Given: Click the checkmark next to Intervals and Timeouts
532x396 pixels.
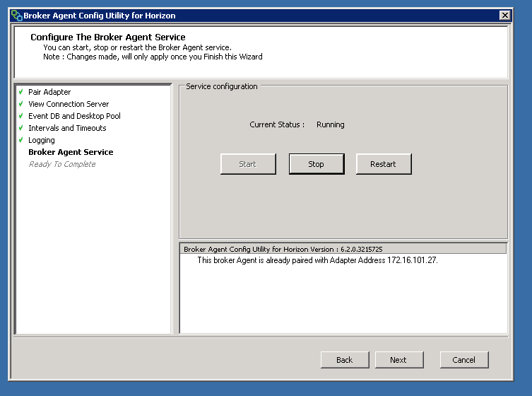Looking at the screenshot, I should tap(21, 128).
